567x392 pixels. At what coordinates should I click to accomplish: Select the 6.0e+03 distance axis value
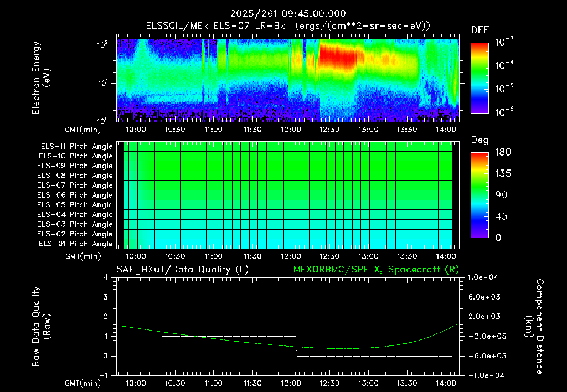pos(484,297)
